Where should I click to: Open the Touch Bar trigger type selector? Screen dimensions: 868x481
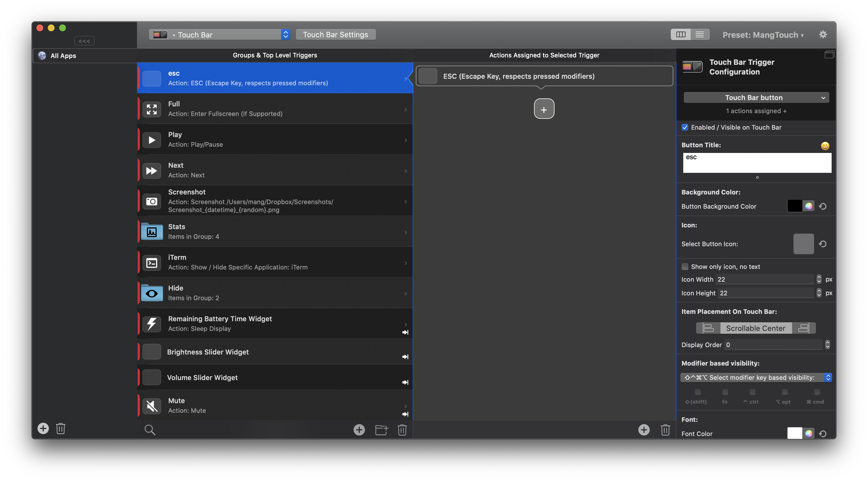tap(220, 35)
